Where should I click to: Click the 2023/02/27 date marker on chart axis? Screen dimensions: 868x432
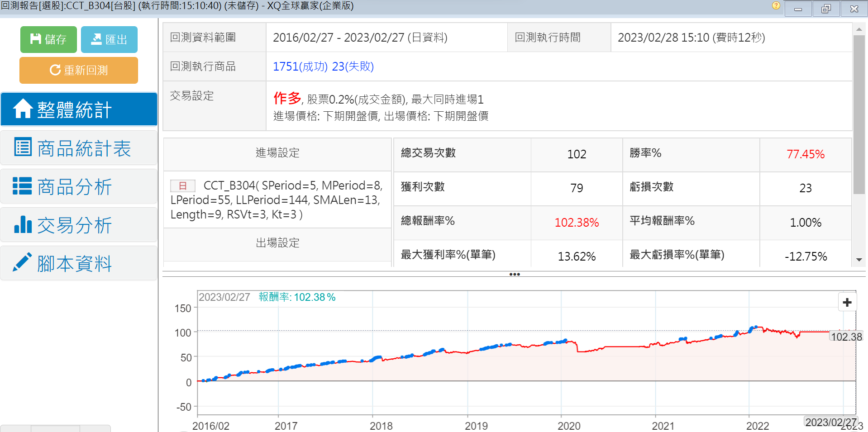pyautogui.click(x=831, y=422)
